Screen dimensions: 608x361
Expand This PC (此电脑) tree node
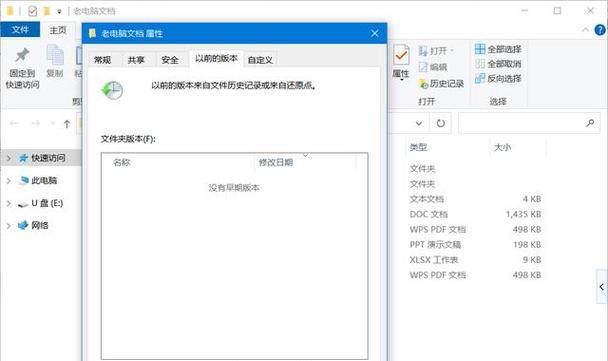tap(9, 181)
